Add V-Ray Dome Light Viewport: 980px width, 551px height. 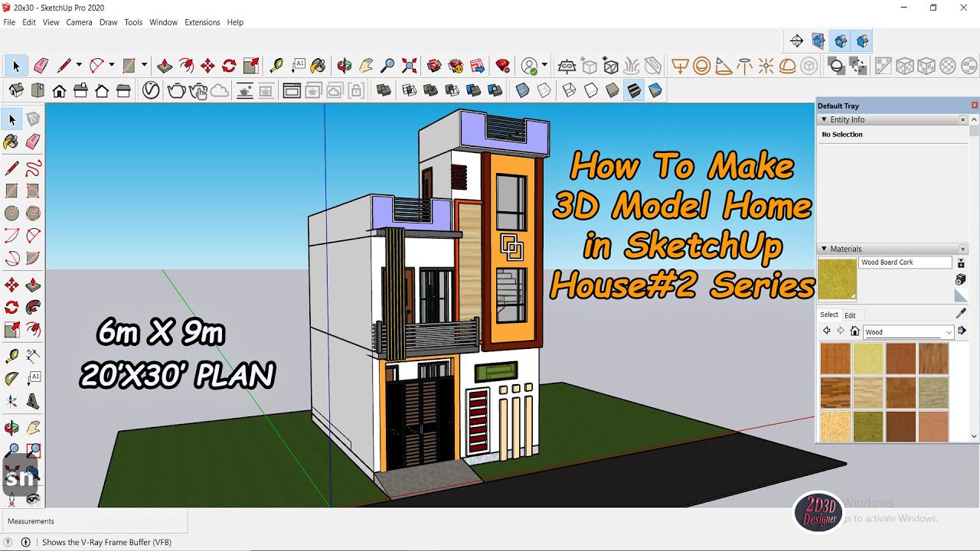787,66
